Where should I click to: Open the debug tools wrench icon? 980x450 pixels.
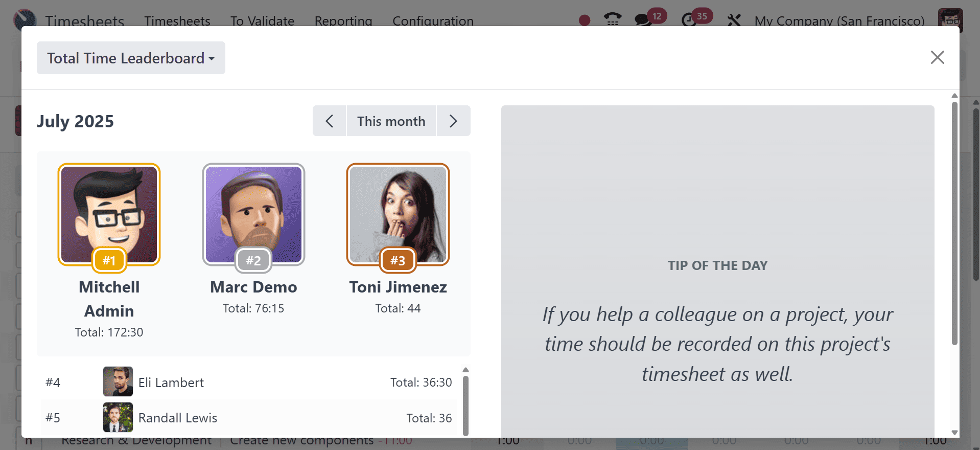point(734,20)
